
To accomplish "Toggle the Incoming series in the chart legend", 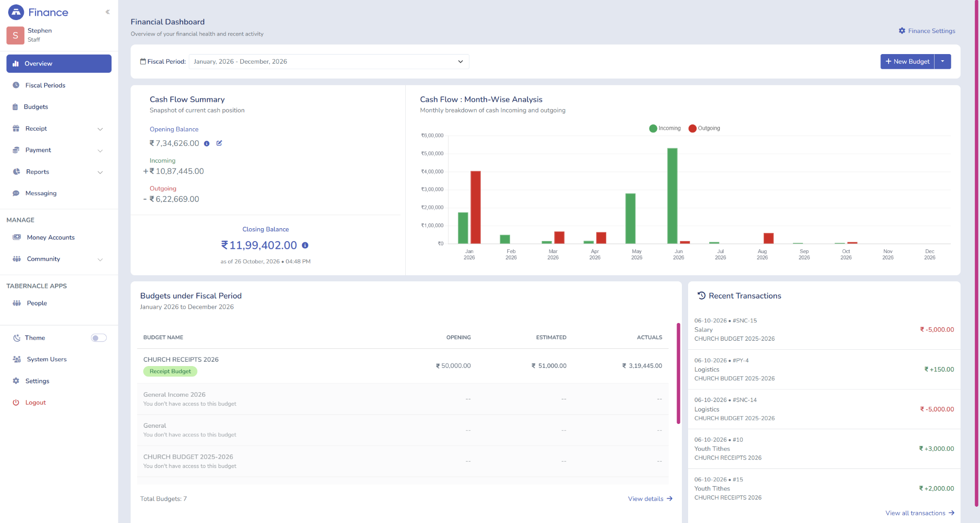I will tap(665, 128).
